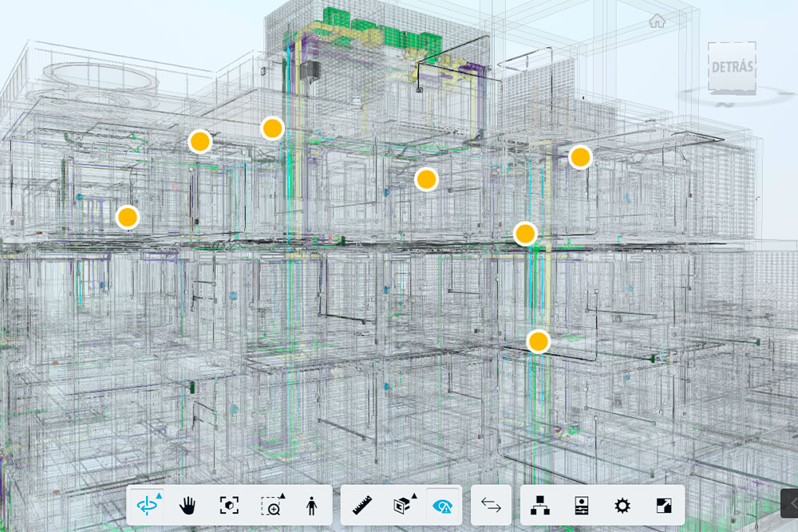798x532 pixels.
Task: Select the Measure ruler tool
Action: pyautogui.click(x=364, y=506)
